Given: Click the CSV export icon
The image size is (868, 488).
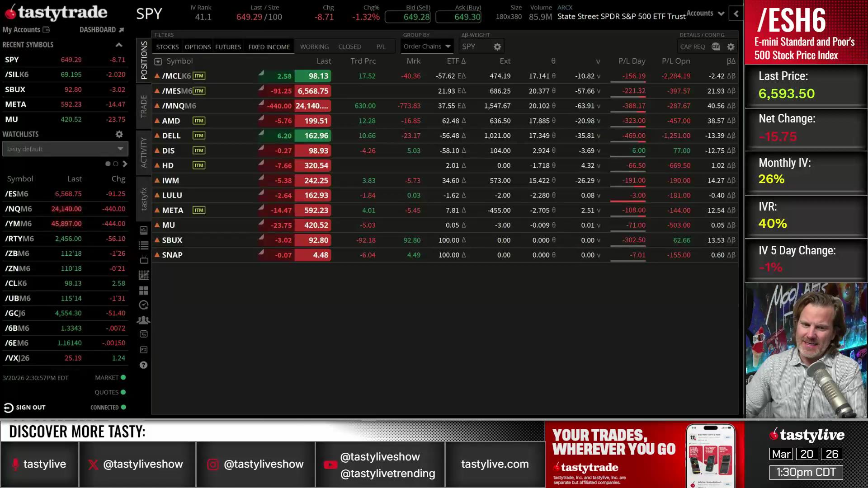Looking at the screenshot, I should click(715, 47).
